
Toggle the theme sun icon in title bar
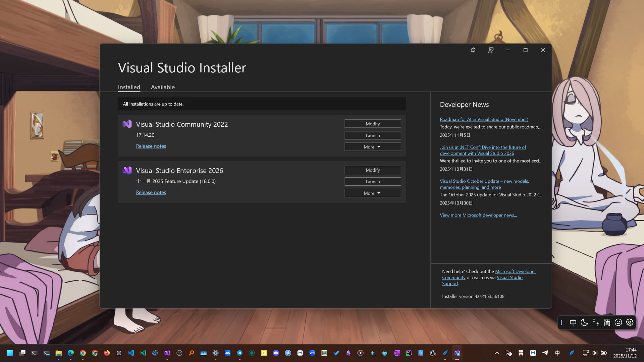point(473,50)
